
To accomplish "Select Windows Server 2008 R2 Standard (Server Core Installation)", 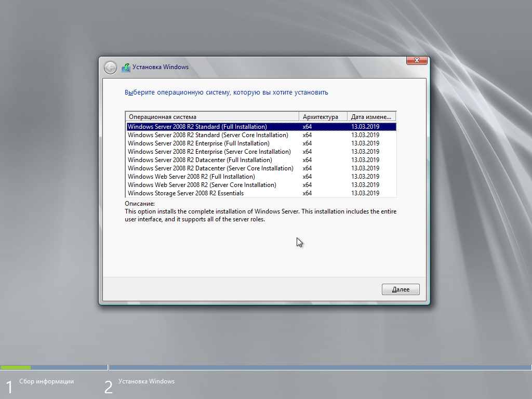I will click(x=261, y=135).
